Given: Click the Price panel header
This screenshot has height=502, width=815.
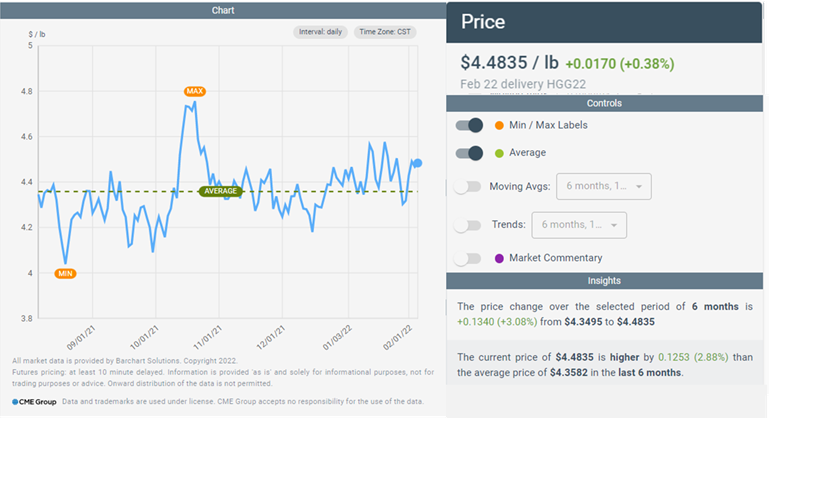Looking at the screenshot, I should click(x=604, y=22).
